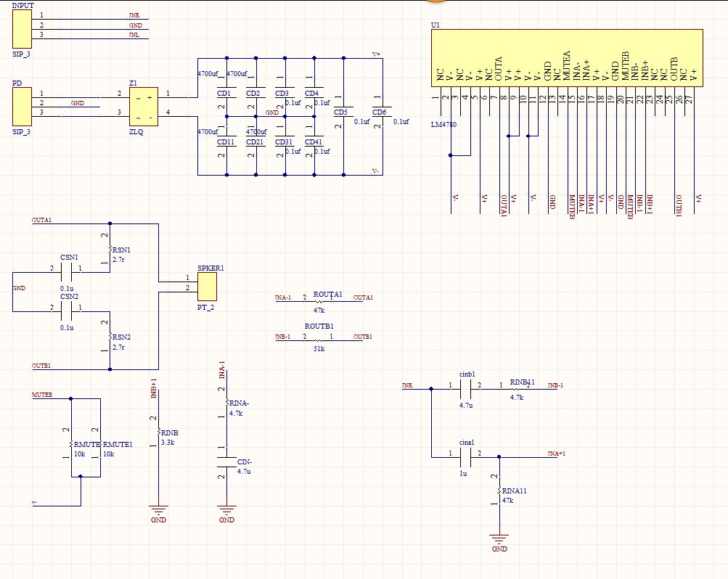
Task: Click the PT_2 part name text
Action: coord(205,308)
